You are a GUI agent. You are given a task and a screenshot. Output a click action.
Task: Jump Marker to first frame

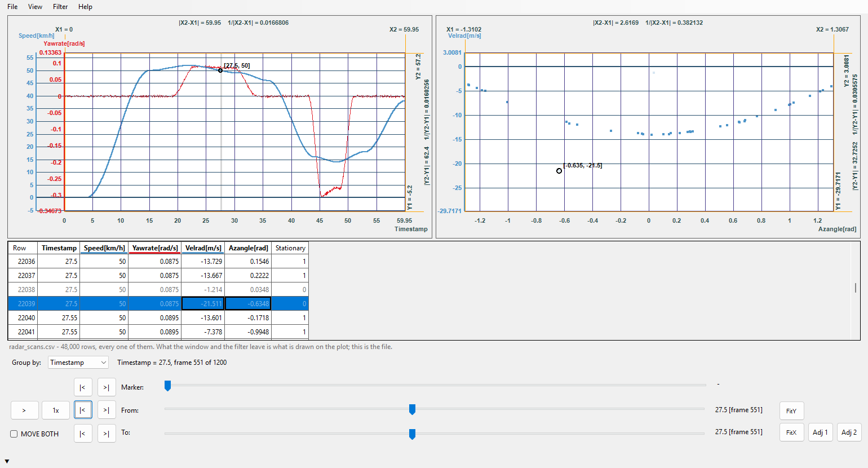[x=83, y=387]
